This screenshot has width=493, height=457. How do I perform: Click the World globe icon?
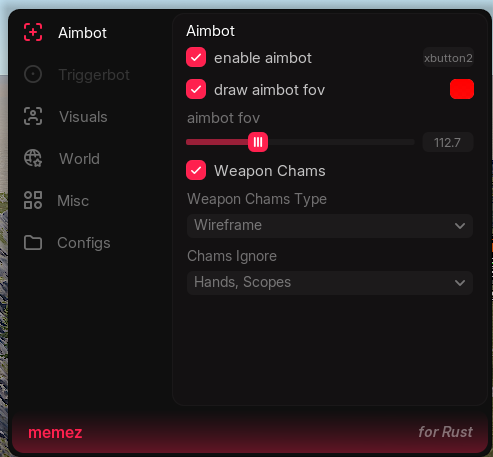[33, 158]
